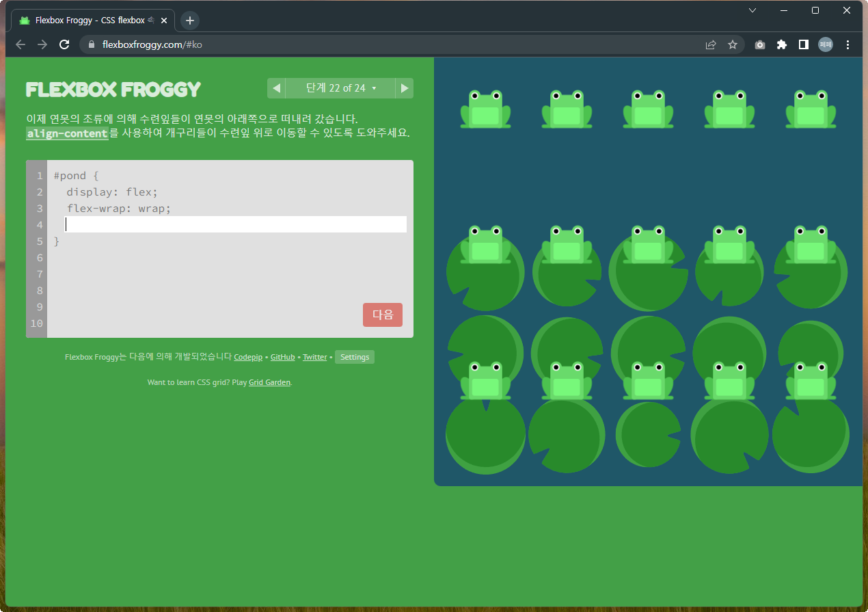Open the Chrome profile avatar
Image resolution: width=868 pixels, height=612 pixels.
(826, 44)
